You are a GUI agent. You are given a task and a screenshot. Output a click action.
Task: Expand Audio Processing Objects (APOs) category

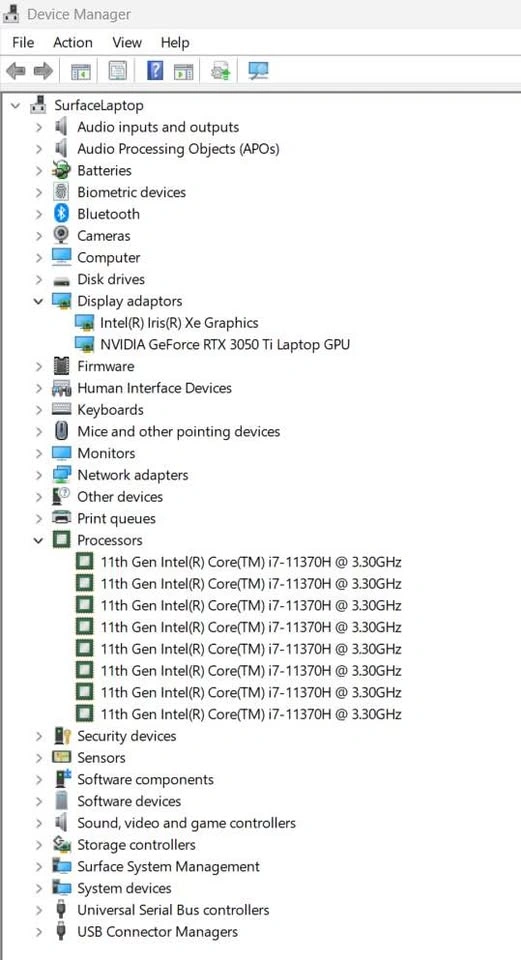[39, 149]
